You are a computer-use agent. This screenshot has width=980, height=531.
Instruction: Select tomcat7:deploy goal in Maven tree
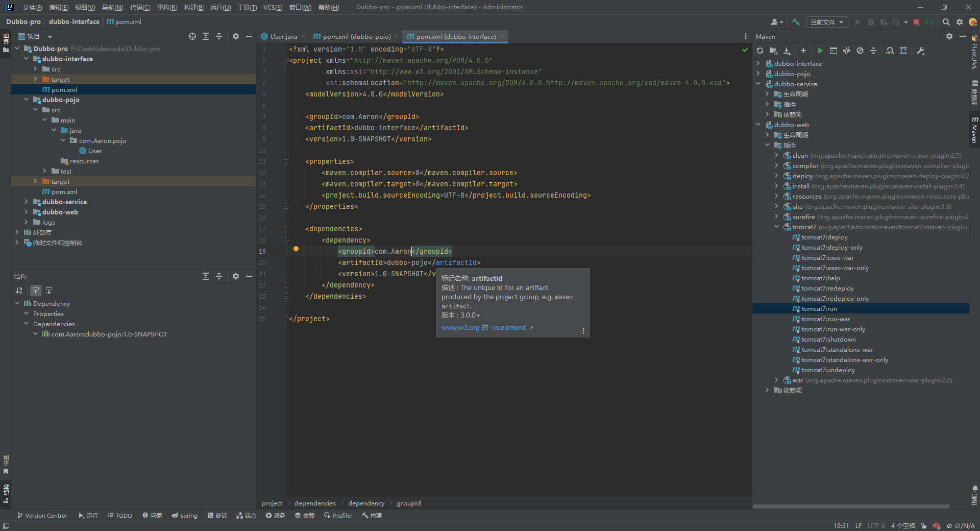click(x=824, y=237)
